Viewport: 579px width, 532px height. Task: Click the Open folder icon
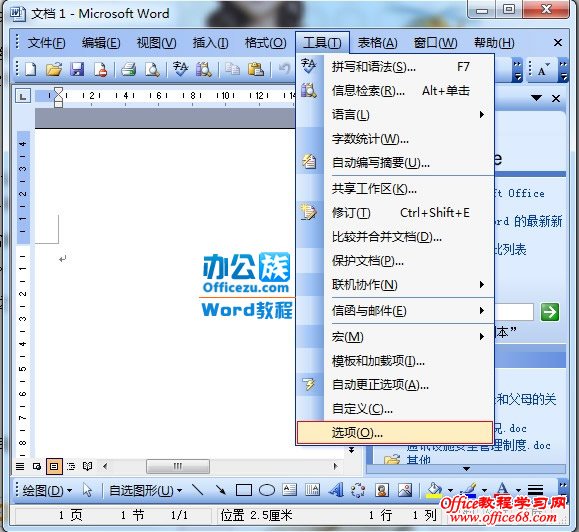tap(54, 69)
